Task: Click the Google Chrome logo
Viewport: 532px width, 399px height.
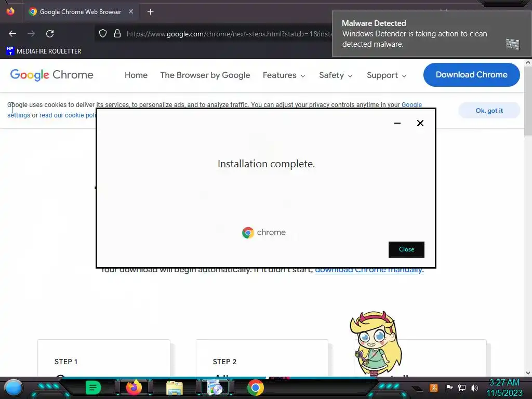Action: [x=51, y=75]
